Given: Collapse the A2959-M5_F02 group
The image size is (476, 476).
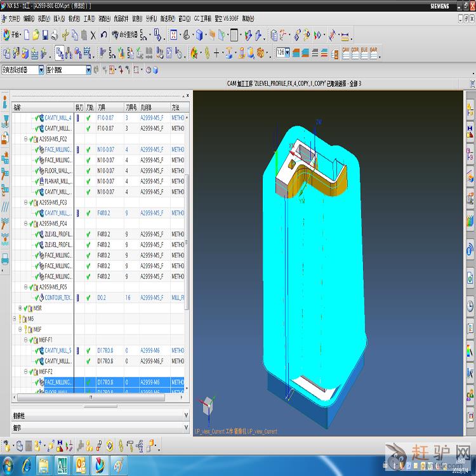Looking at the screenshot, I should [26, 139].
